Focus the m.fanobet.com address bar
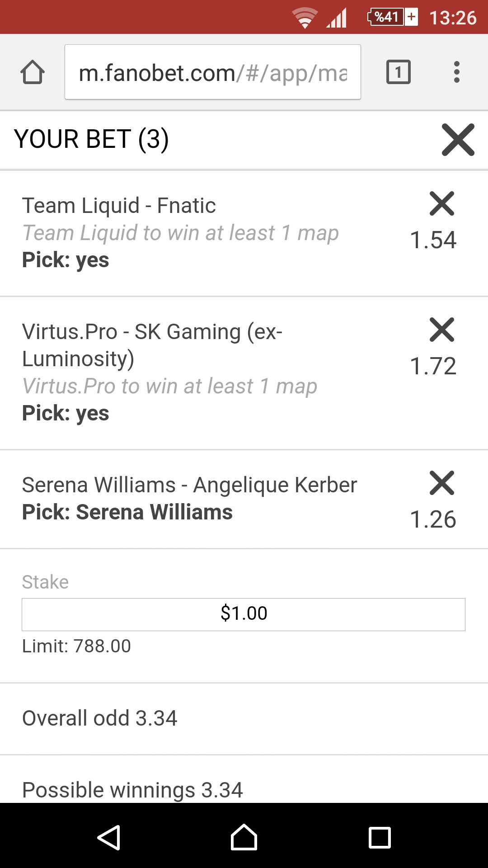This screenshot has height=868, width=488. click(213, 72)
